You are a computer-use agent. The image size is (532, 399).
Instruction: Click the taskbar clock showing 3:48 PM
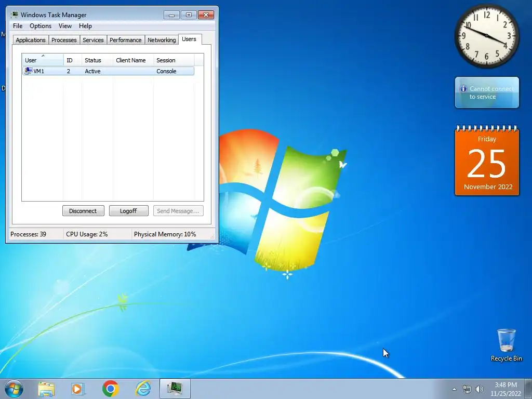pyautogui.click(x=506, y=389)
